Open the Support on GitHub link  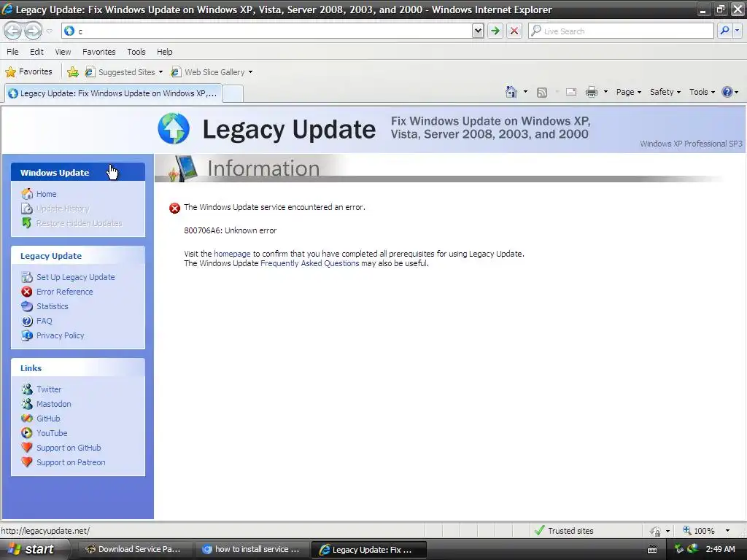point(69,448)
